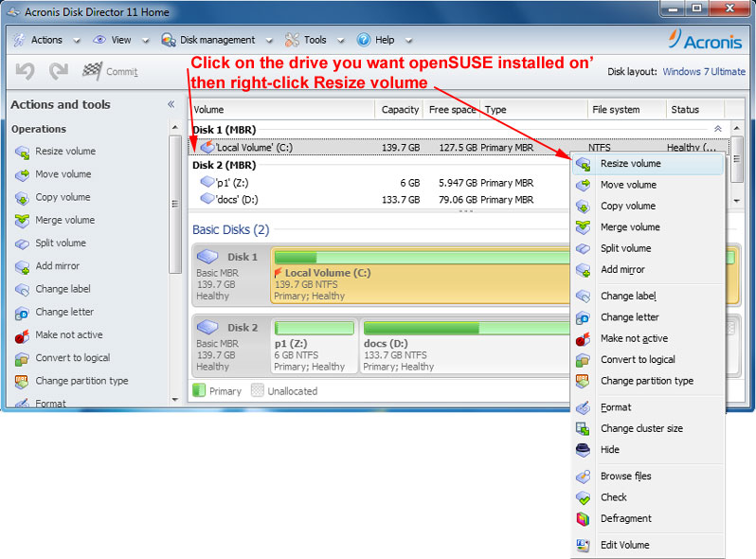Click the Redo arrow icon in toolbar
Viewport: 756px width, 559px height.
(59, 71)
